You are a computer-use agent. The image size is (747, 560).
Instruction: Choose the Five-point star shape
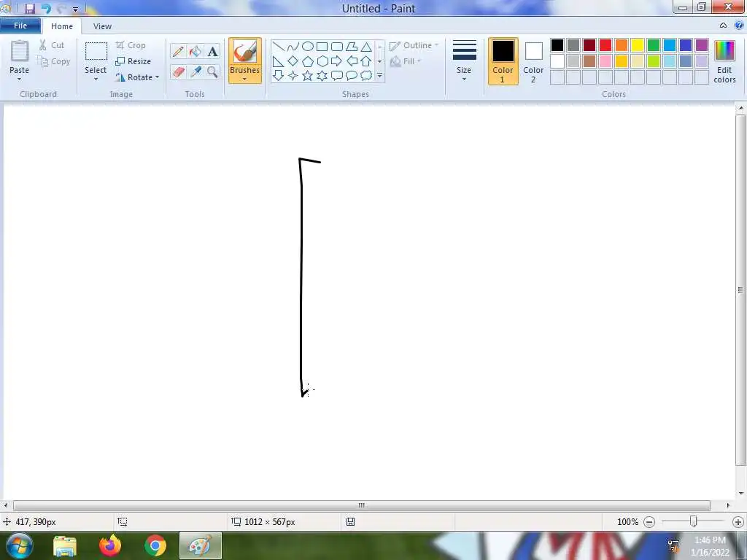point(308,75)
